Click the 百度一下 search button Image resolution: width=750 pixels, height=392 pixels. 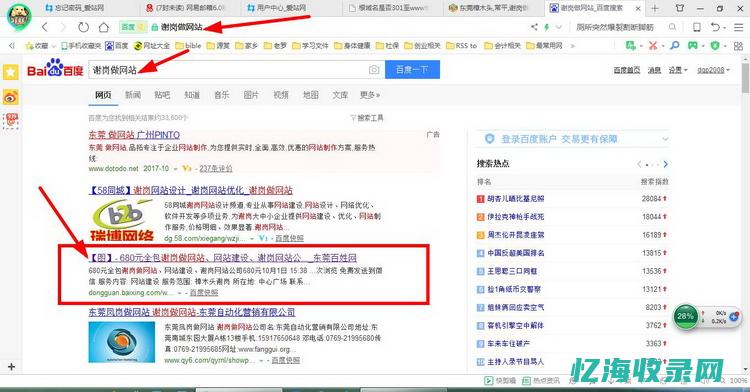(x=412, y=70)
